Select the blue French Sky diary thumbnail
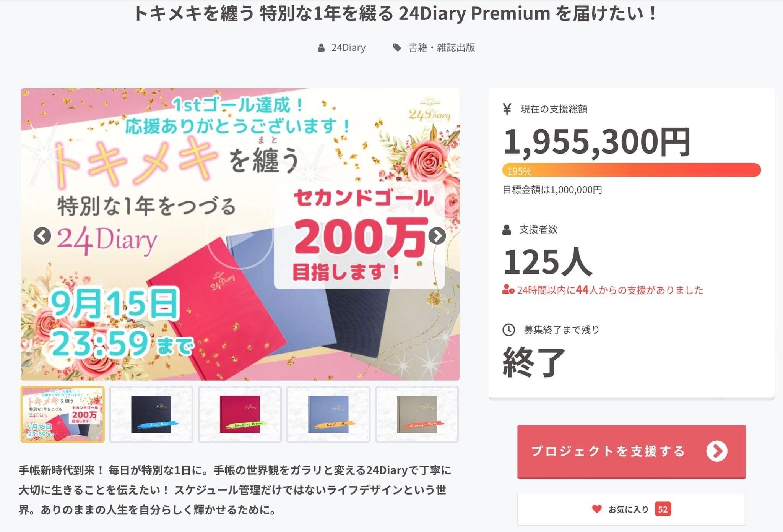 tap(328, 414)
